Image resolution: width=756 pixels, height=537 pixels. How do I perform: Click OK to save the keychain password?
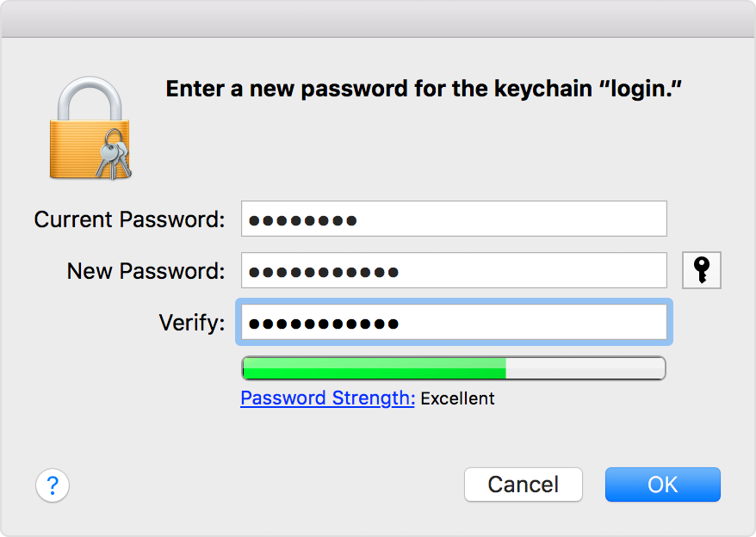pos(662,485)
